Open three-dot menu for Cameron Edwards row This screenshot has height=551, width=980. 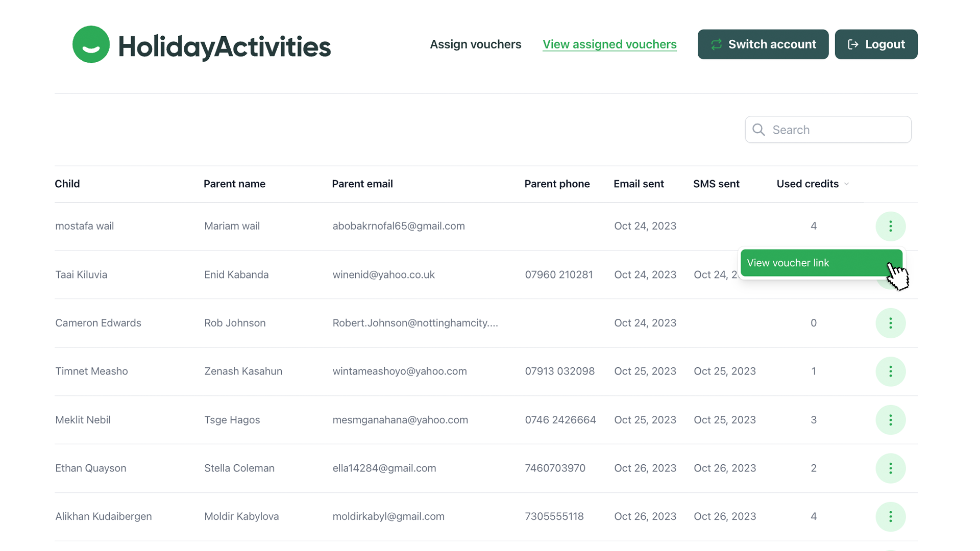[890, 323]
